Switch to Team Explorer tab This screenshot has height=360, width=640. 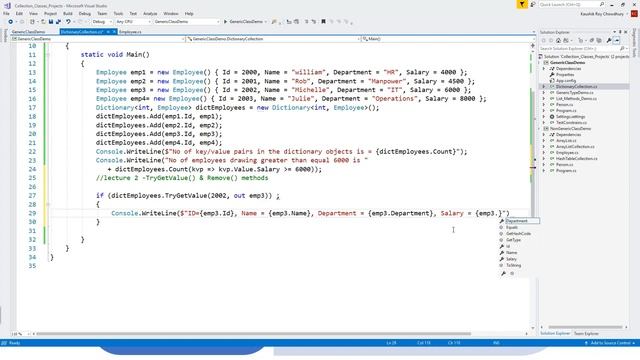pos(586,333)
